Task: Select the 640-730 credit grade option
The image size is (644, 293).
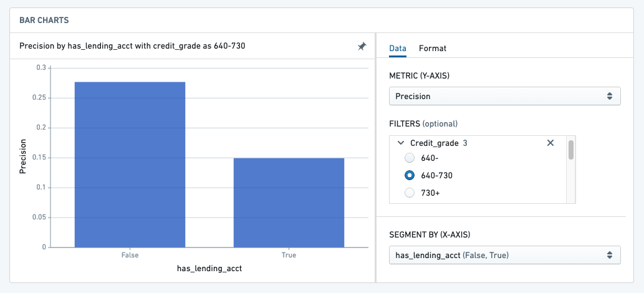Action: coord(410,175)
